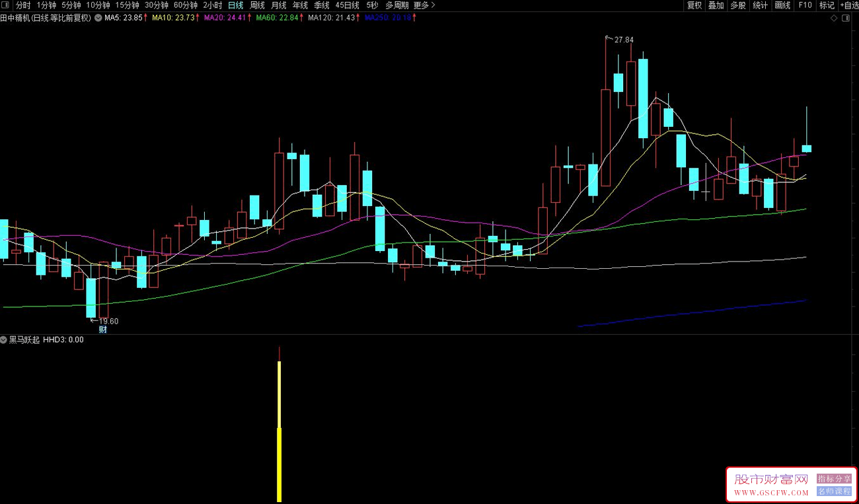Click the 指标分享 banner button
Image resolution: width=859 pixels, height=504 pixels.
[x=835, y=478]
